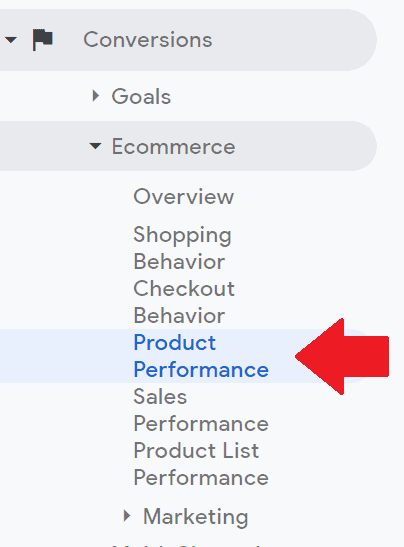
Task: Open the Product Performance report
Action: tap(201, 356)
